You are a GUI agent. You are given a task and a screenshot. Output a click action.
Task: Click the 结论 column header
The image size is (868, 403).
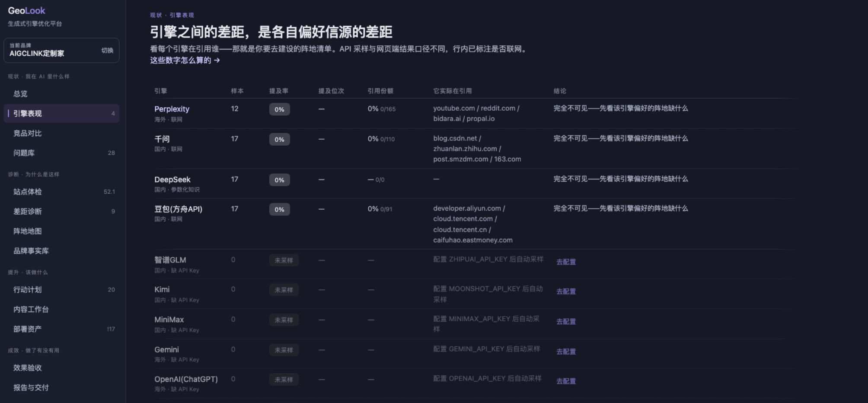pos(560,91)
